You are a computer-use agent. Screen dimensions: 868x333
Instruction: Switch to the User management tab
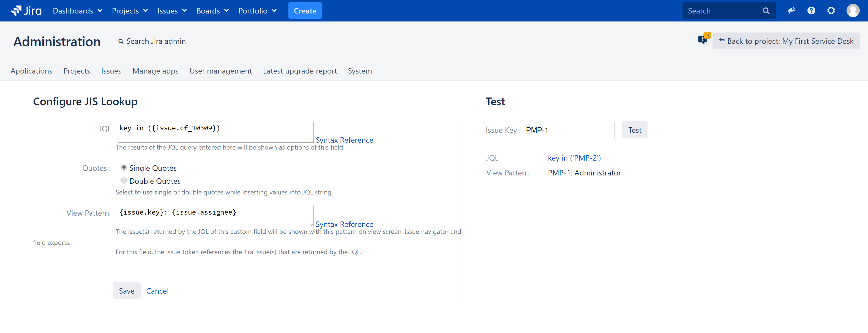[221, 71]
